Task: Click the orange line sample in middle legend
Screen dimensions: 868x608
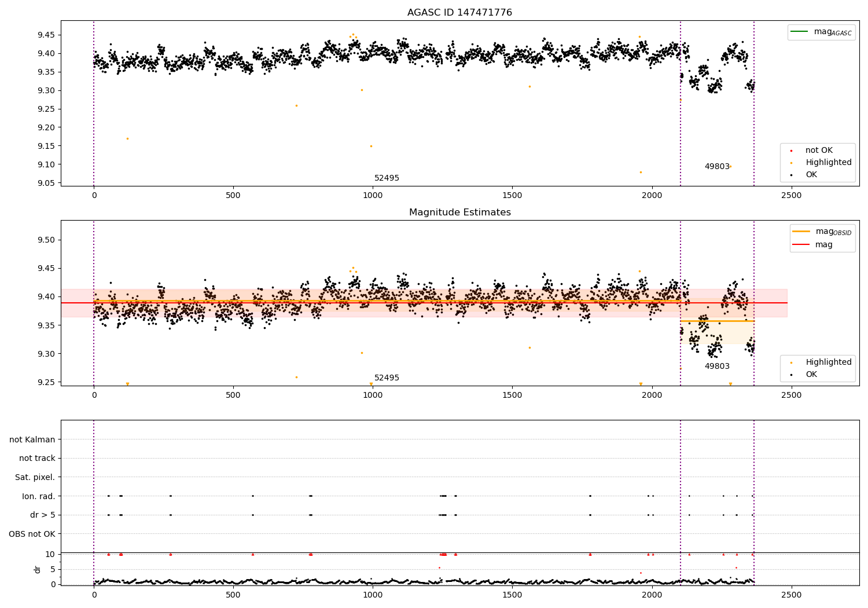Action: (x=801, y=232)
